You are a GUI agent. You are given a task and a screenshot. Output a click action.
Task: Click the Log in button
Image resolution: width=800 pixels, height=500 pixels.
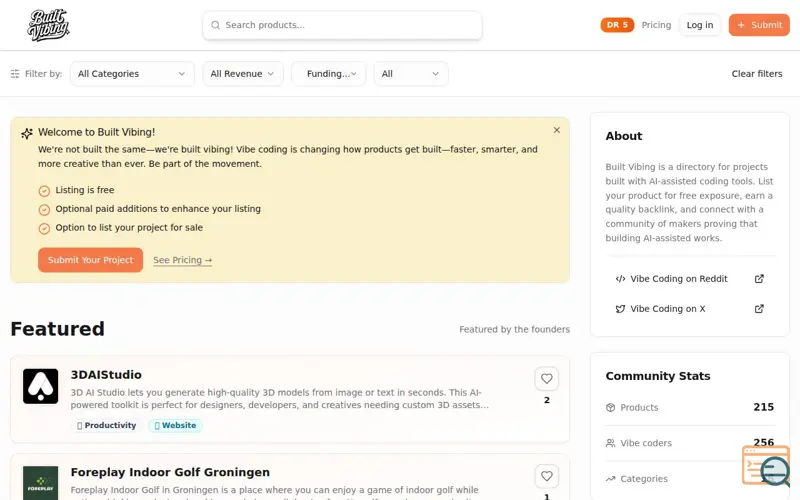coord(699,25)
